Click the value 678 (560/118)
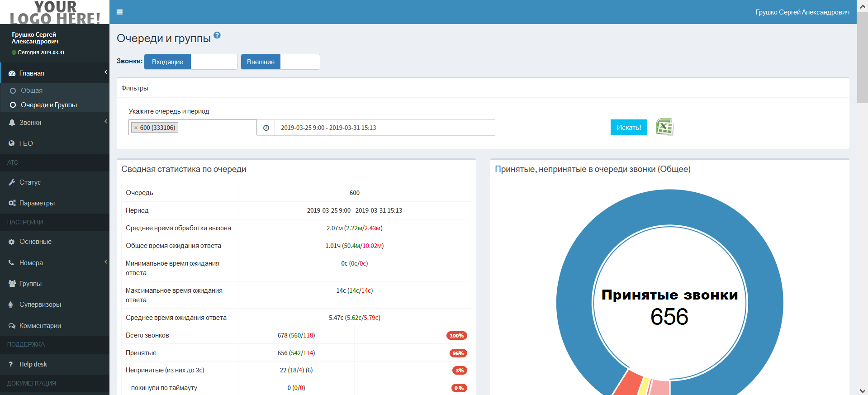This screenshot has height=395, width=868. 296,335
